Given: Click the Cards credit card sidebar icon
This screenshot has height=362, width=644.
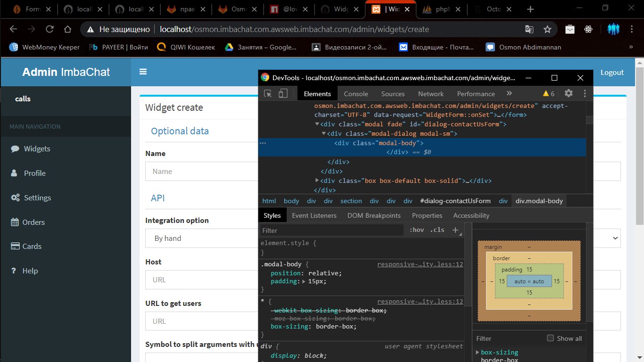Looking at the screenshot, I should click(15, 246).
